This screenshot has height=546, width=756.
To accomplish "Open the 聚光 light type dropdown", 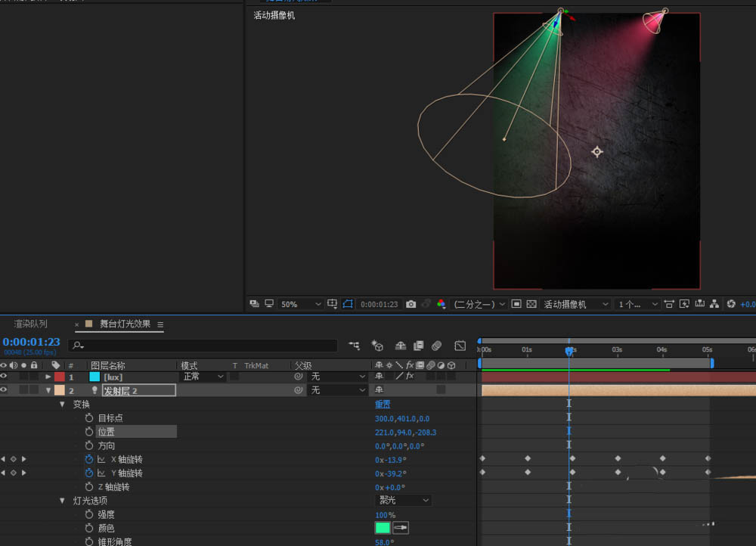I will [x=404, y=501].
